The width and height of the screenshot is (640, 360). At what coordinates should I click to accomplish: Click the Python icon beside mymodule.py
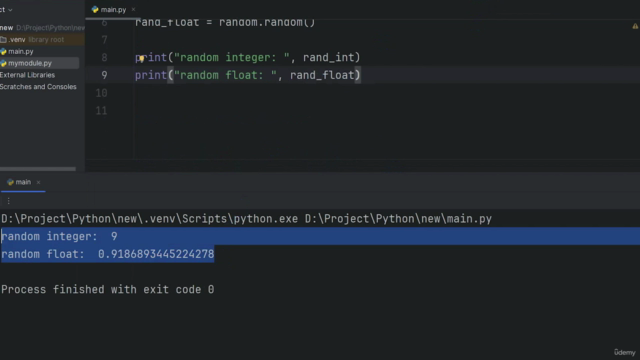(x=3, y=63)
